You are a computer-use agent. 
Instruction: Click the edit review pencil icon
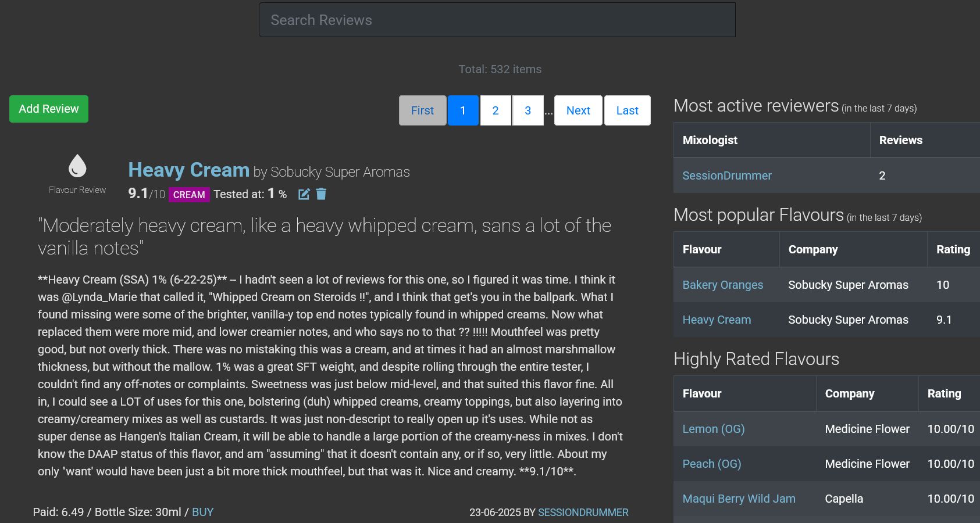pos(304,194)
